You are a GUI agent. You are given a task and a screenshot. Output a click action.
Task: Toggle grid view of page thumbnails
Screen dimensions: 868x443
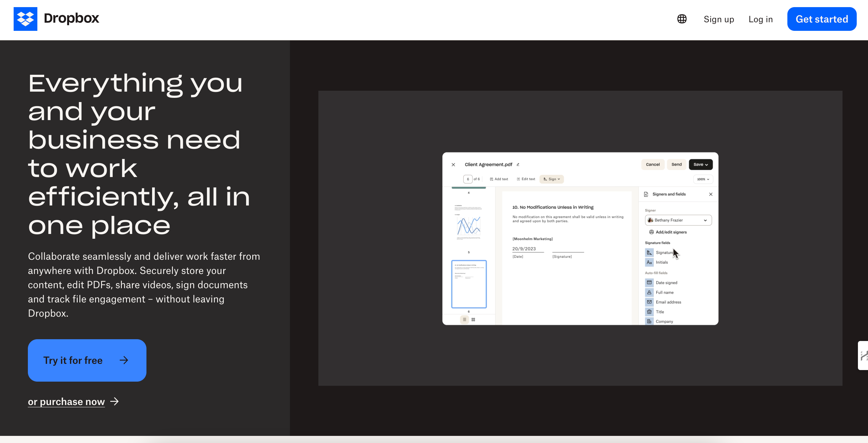(473, 320)
